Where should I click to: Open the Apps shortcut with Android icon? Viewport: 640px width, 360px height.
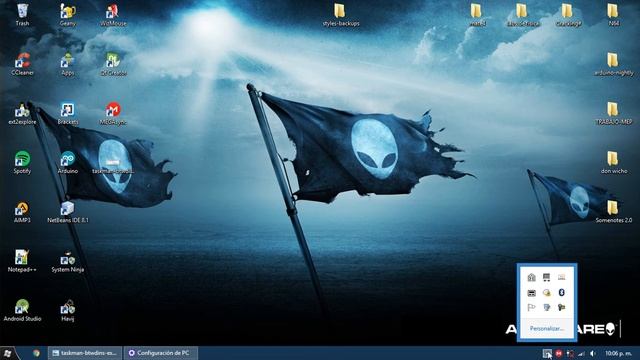coord(68,64)
